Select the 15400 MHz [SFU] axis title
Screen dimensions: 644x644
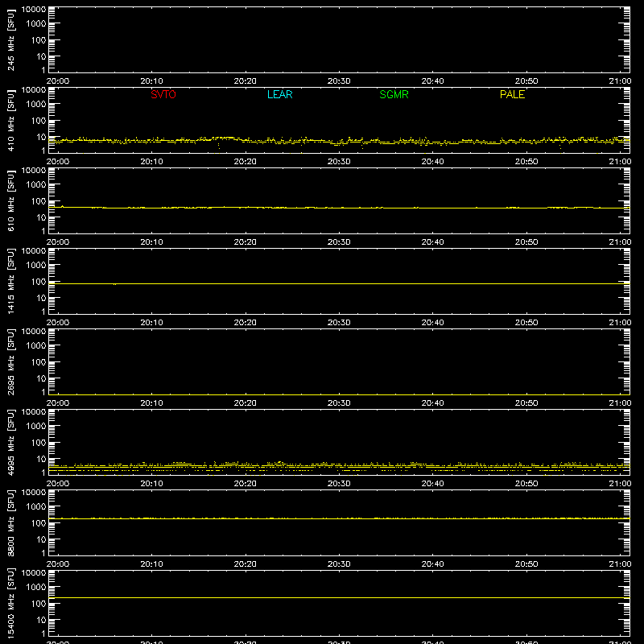point(10,603)
